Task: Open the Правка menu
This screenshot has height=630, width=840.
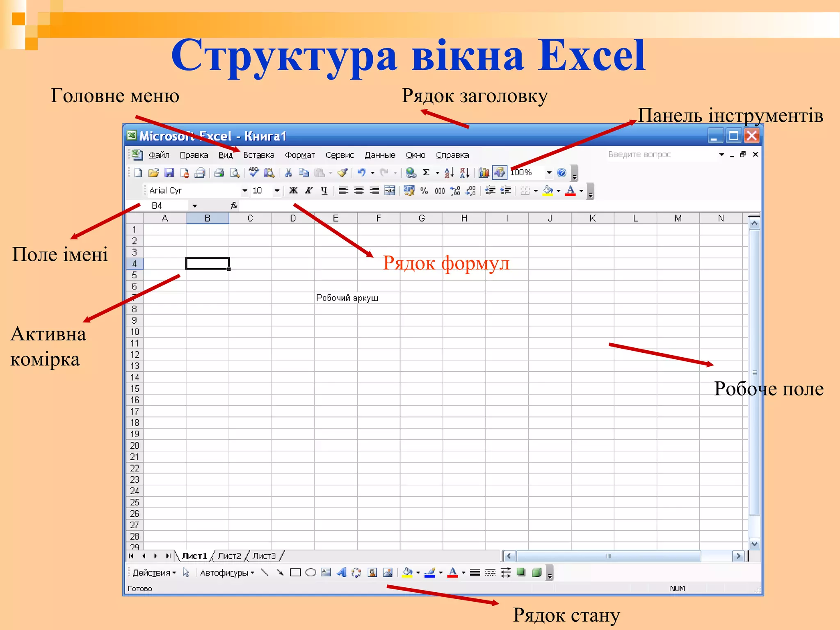Action: [194, 155]
